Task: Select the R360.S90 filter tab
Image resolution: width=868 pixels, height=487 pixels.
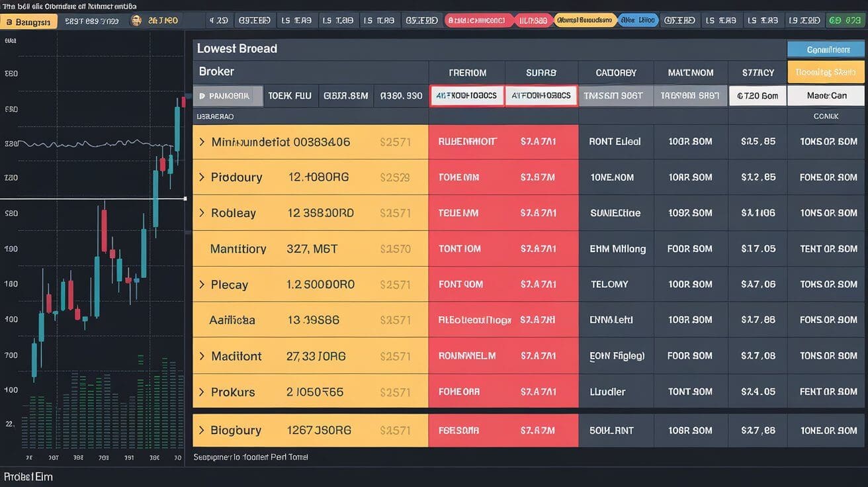Action: point(401,96)
